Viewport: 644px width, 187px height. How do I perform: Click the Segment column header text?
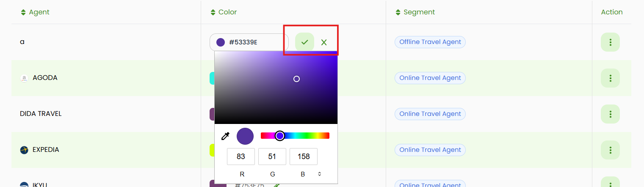419,12
